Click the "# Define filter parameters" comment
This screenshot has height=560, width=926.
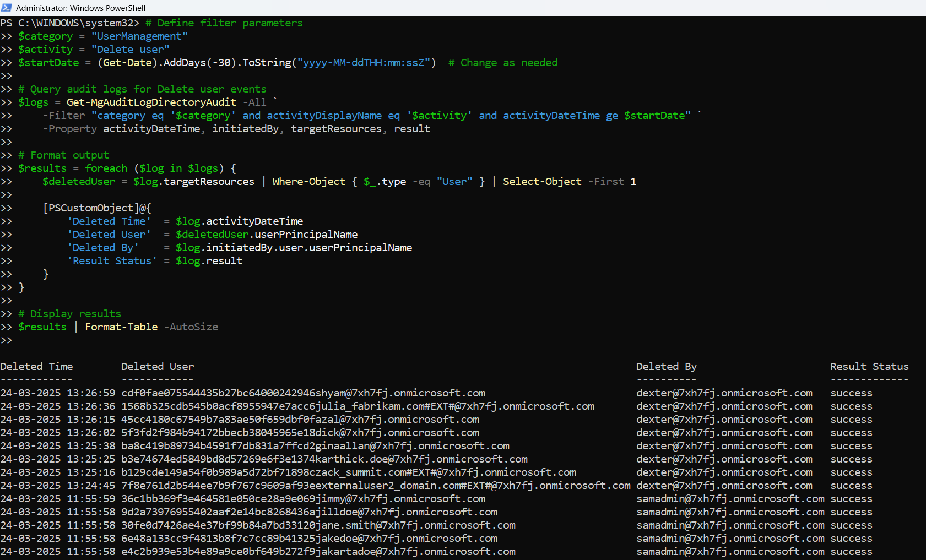pyautogui.click(x=224, y=23)
